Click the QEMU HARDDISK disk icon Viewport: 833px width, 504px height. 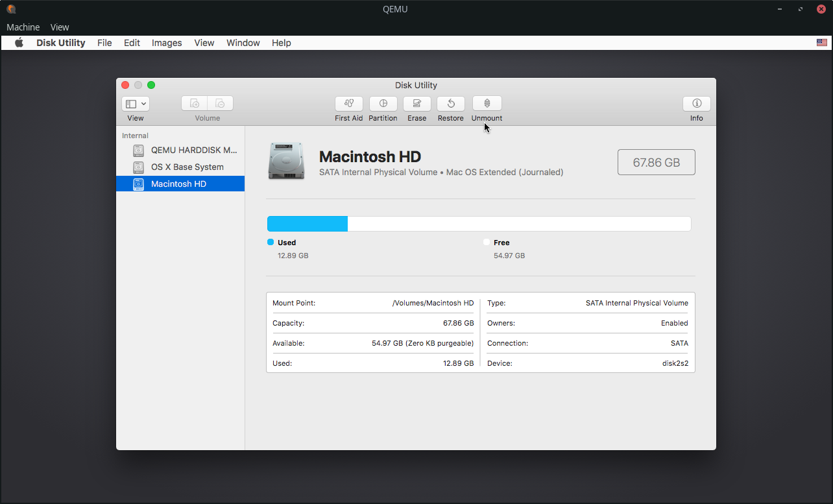coord(138,150)
